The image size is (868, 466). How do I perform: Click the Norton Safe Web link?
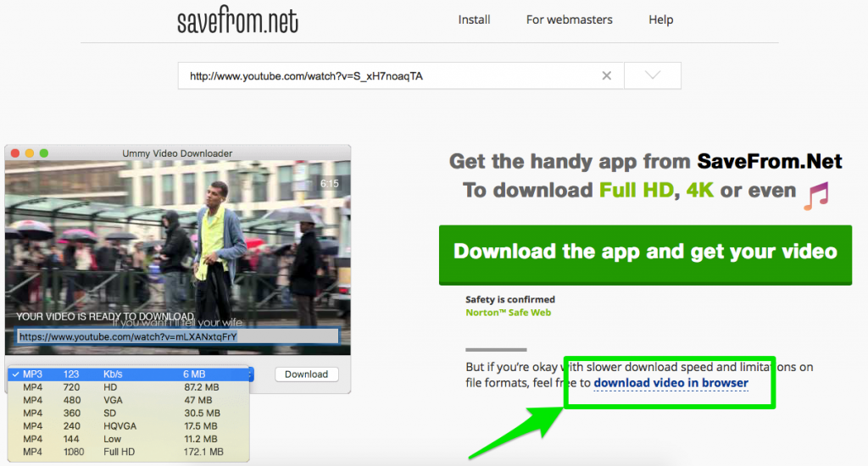509,313
